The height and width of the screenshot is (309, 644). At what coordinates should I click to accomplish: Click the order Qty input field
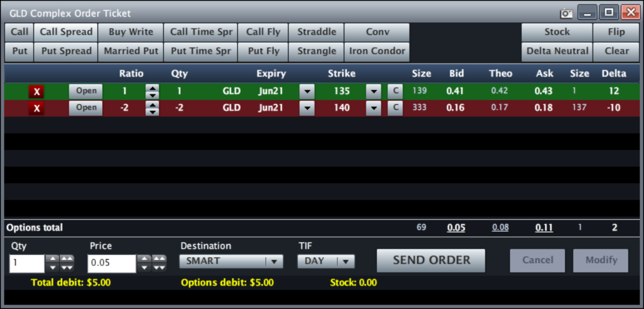(27, 264)
